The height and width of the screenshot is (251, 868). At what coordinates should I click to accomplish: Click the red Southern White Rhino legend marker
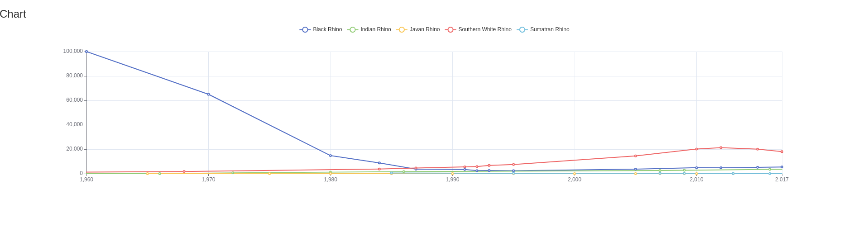pyautogui.click(x=451, y=30)
